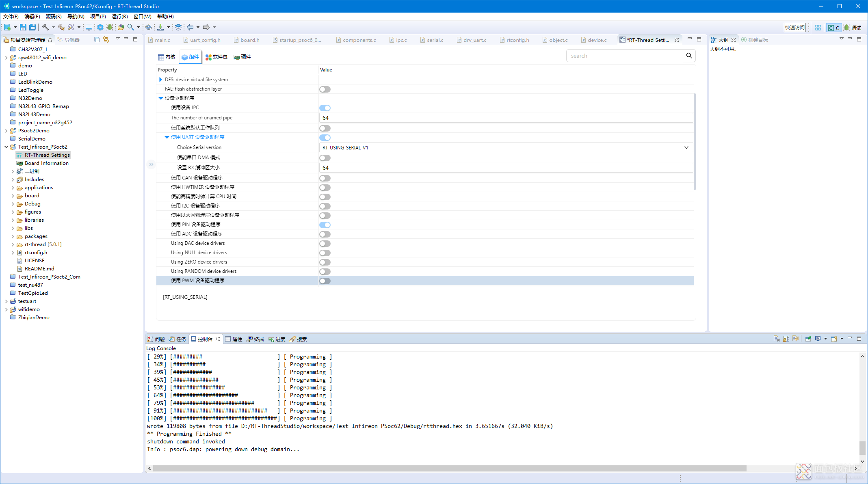Image resolution: width=868 pixels, height=484 pixels.
Task: Switch to the 构建目标 view
Action: (755, 40)
